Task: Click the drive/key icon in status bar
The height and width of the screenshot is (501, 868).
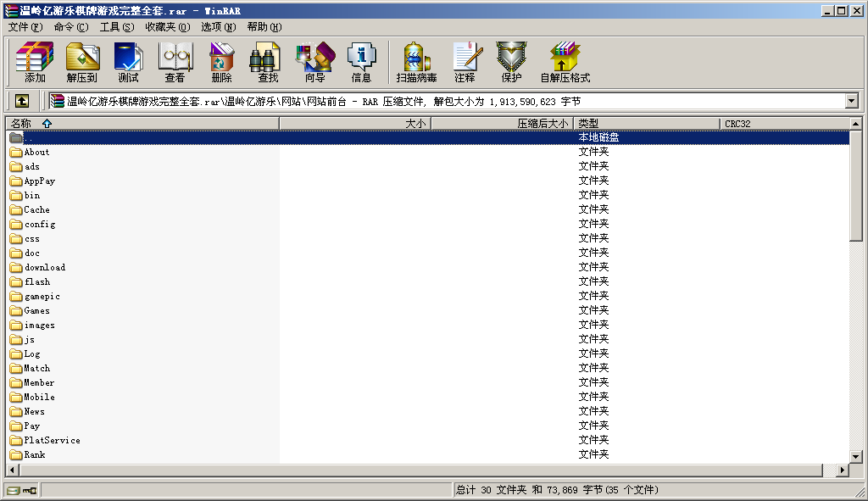Action: [x=21, y=490]
